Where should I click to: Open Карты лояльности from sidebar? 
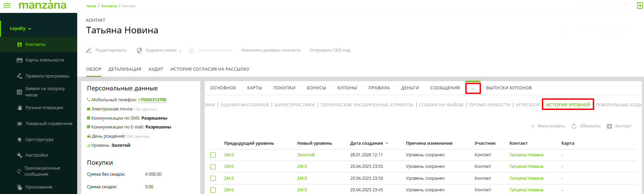coord(45,60)
